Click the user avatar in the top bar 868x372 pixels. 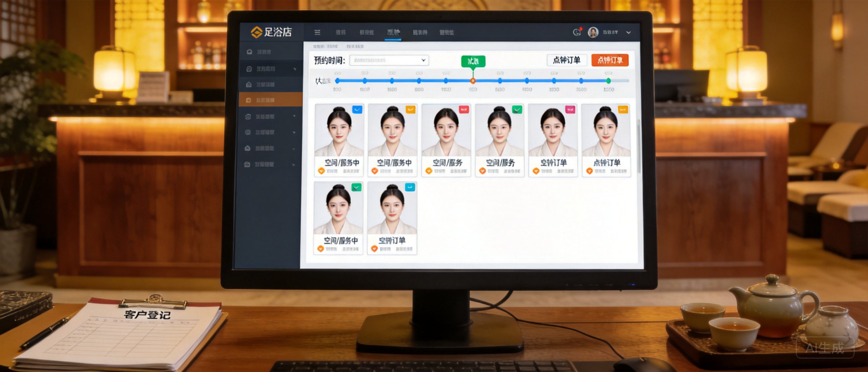pyautogui.click(x=593, y=32)
